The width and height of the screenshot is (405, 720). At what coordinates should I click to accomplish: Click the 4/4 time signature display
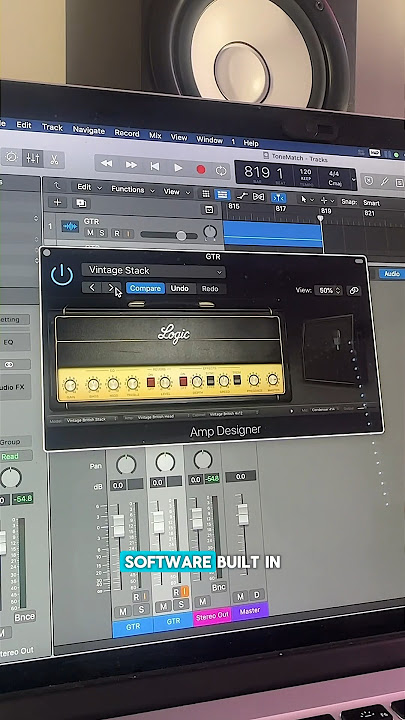click(334, 176)
